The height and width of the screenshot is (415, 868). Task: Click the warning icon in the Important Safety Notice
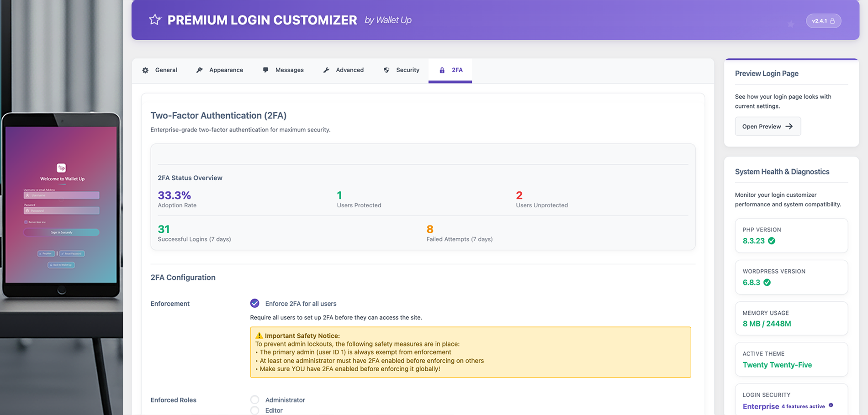tap(258, 335)
